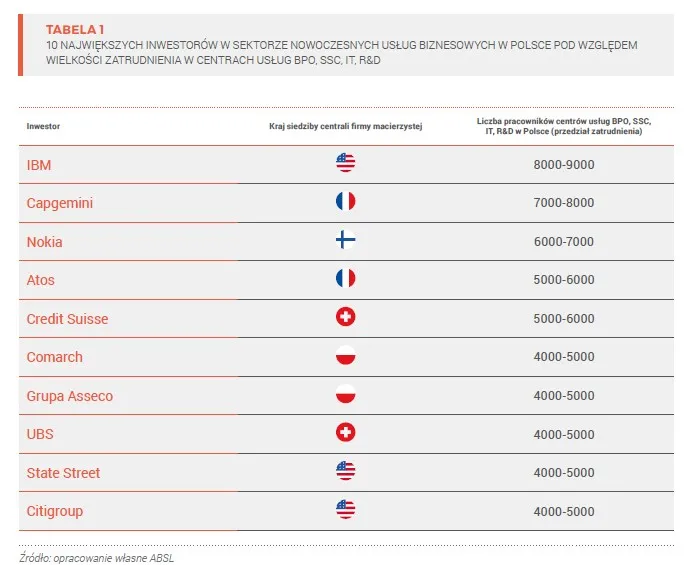
Task: Click the Grupa Asseco investor name
Action: tap(70, 396)
